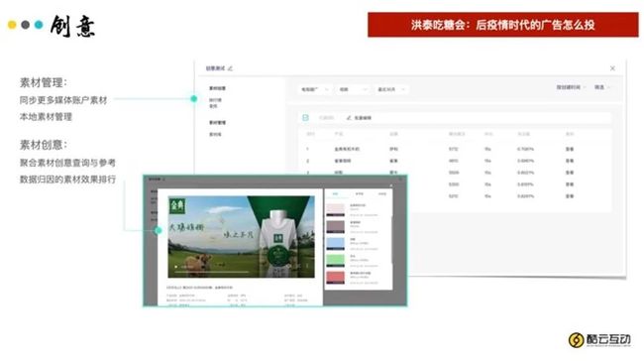Click the 查看 link in table row 1
This screenshot has width=644, height=361.
pos(570,149)
